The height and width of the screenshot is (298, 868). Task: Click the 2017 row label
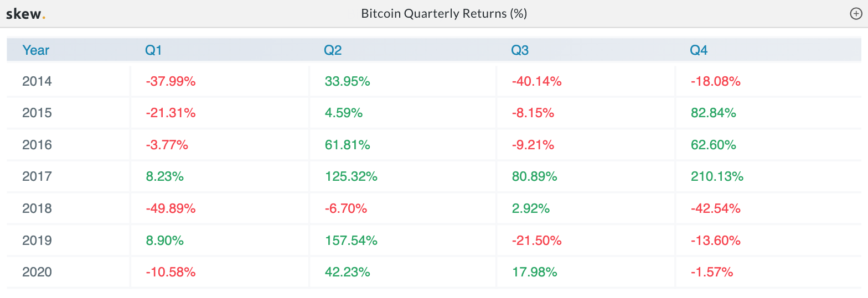[x=37, y=176]
